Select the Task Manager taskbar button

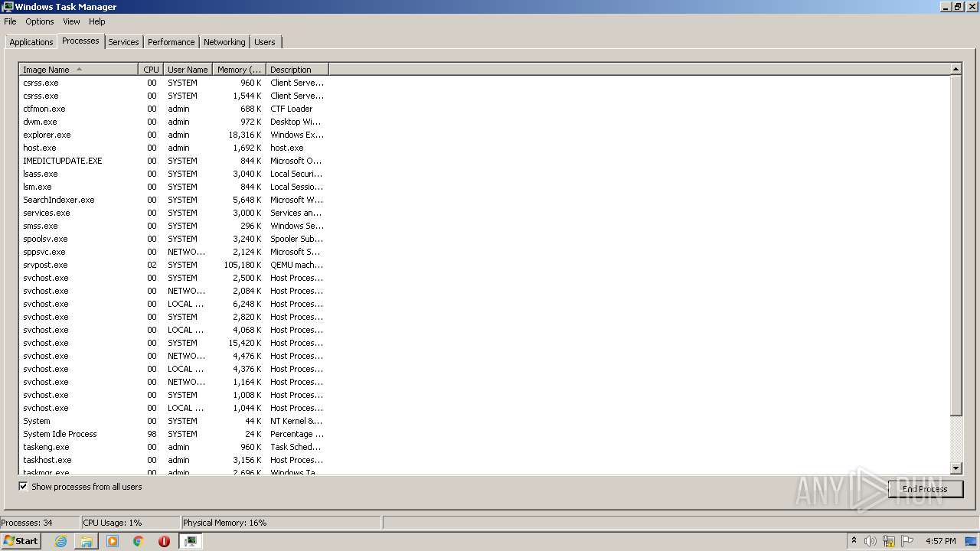click(191, 541)
